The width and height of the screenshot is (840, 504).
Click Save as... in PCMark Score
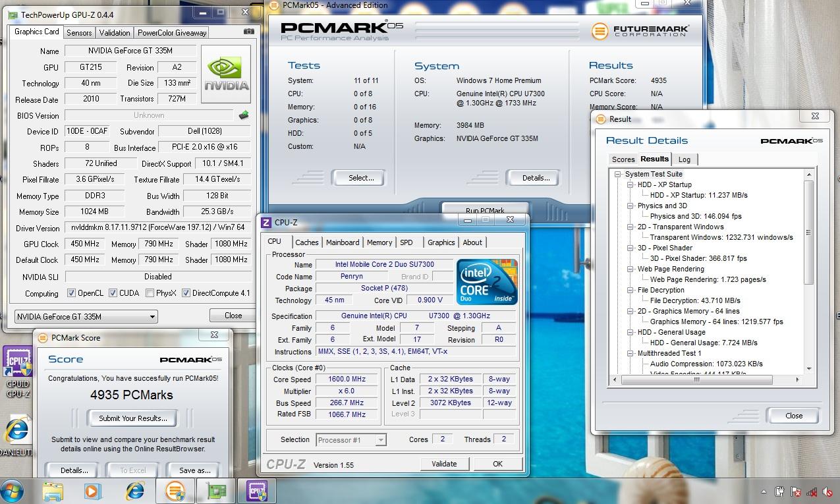[x=194, y=470]
